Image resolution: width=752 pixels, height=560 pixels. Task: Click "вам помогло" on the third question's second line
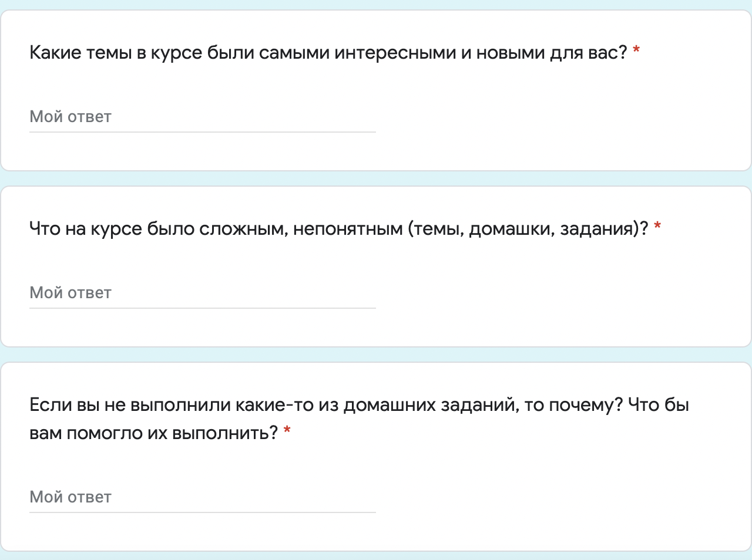(x=86, y=433)
